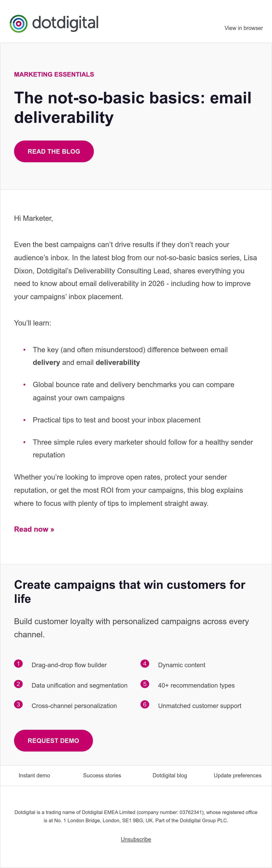Follow the Read now » link
This screenshot has width=272, height=868.
tap(34, 529)
